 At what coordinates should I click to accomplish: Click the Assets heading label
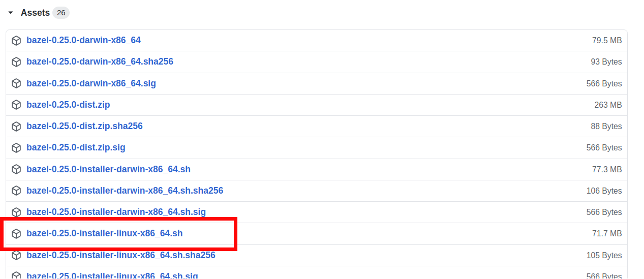coord(35,13)
